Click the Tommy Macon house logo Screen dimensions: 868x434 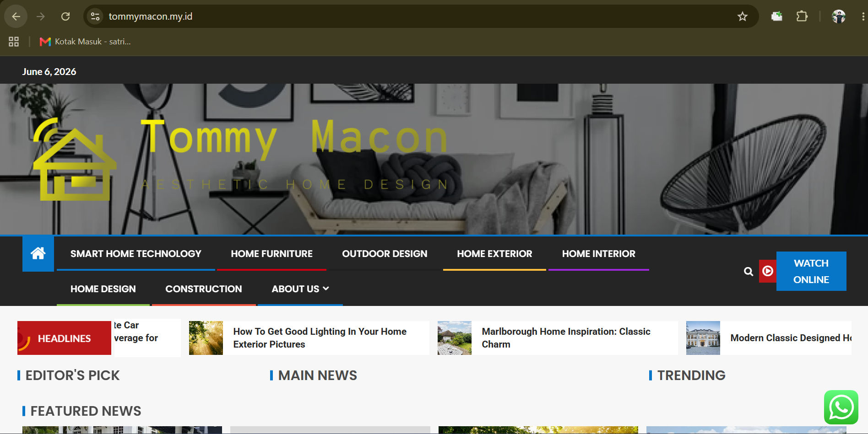(x=75, y=159)
